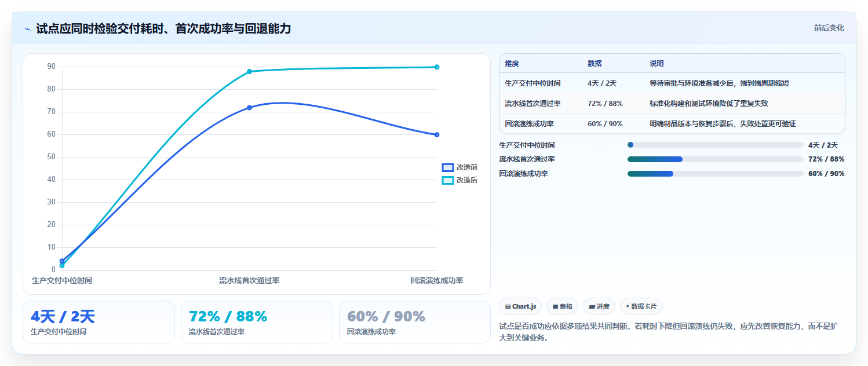This screenshot has width=868, height=366.
Task: Open the 60% / 90% data card
Action: tap(415, 322)
